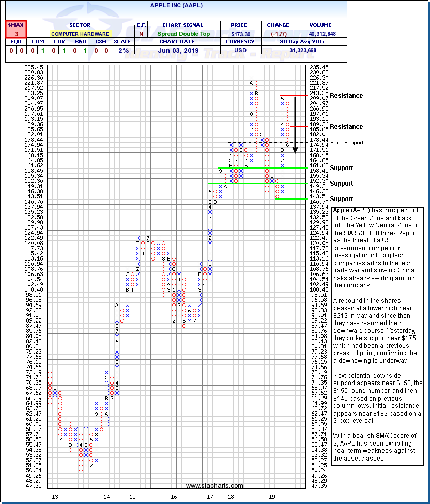
Task: Click the upper Resistance label beside the chart
Action: pyautogui.click(x=346, y=96)
